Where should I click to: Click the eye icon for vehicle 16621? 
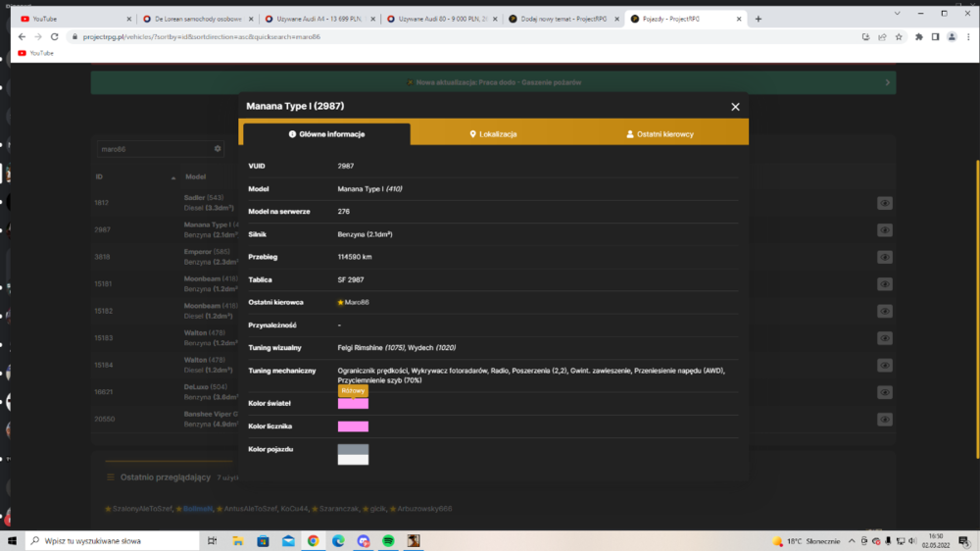click(x=884, y=392)
